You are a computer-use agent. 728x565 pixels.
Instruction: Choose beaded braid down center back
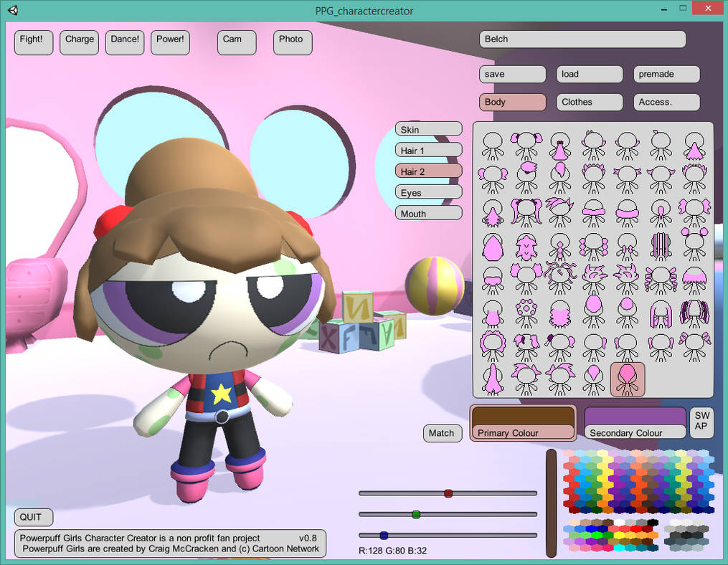[x=560, y=247]
